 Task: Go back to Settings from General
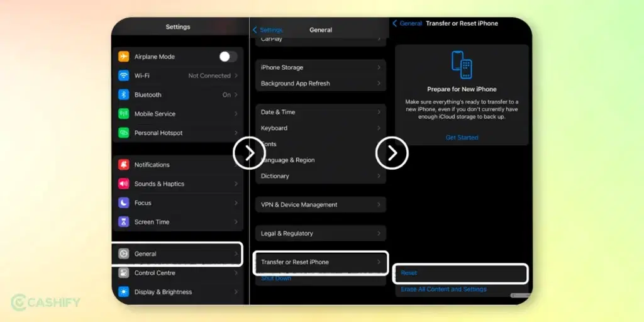click(x=268, y=30)
